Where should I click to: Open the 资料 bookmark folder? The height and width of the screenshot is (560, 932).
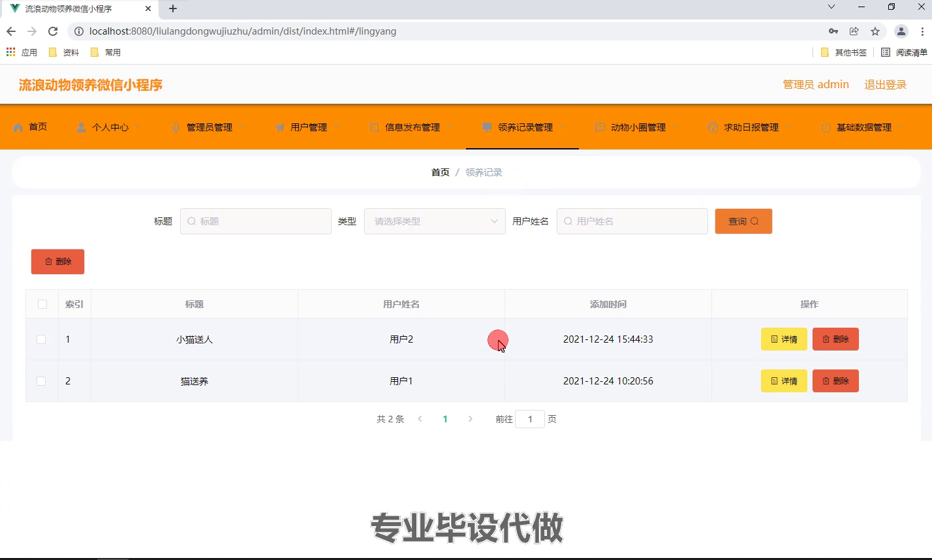(x=64, y=52)
